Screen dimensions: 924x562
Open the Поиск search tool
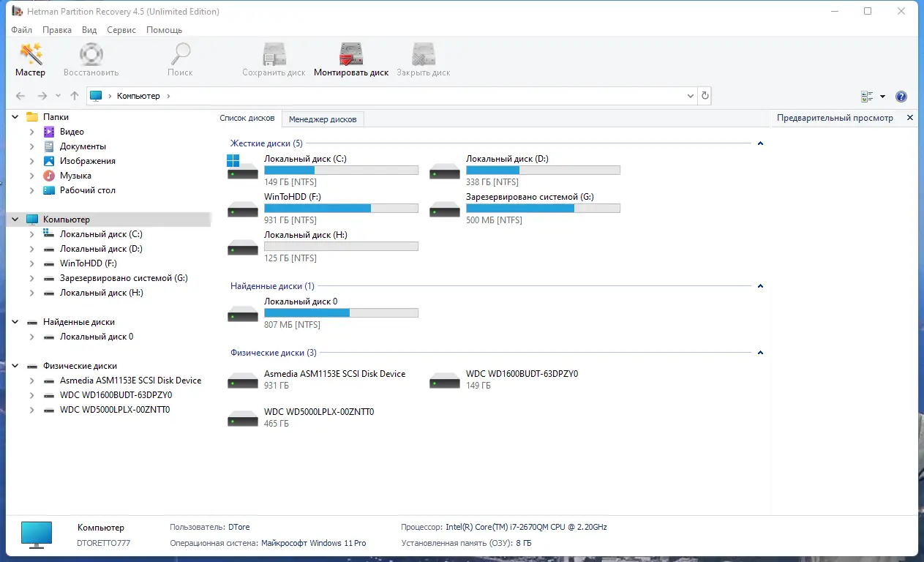click(x=180, y=59)
